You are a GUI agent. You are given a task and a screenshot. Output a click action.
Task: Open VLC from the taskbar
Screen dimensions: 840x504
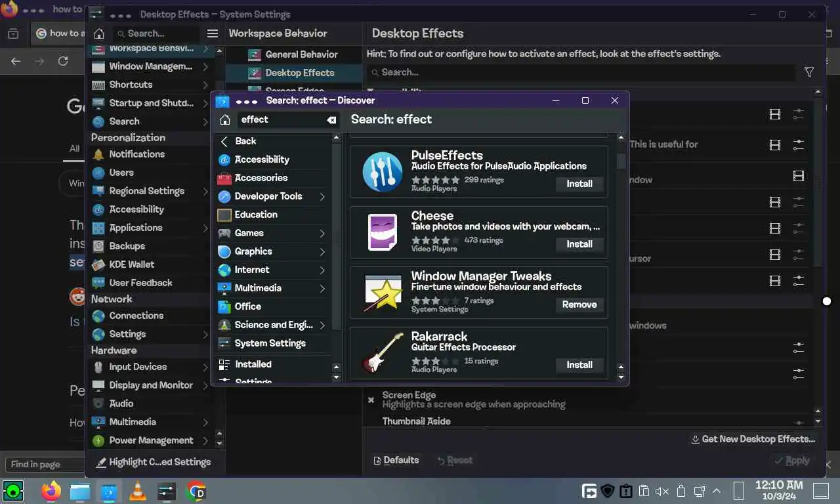pos(138,491)
